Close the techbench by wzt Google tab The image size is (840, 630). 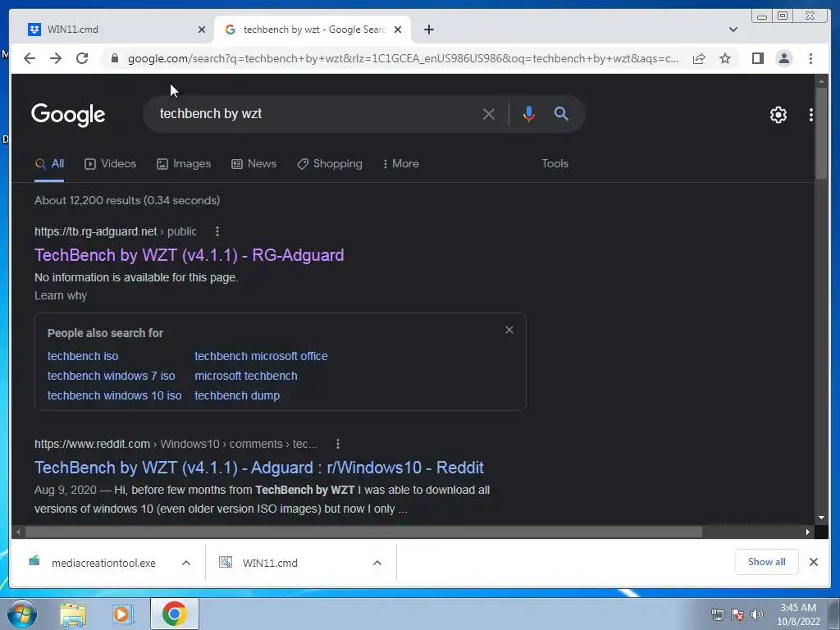pos(398,30)
